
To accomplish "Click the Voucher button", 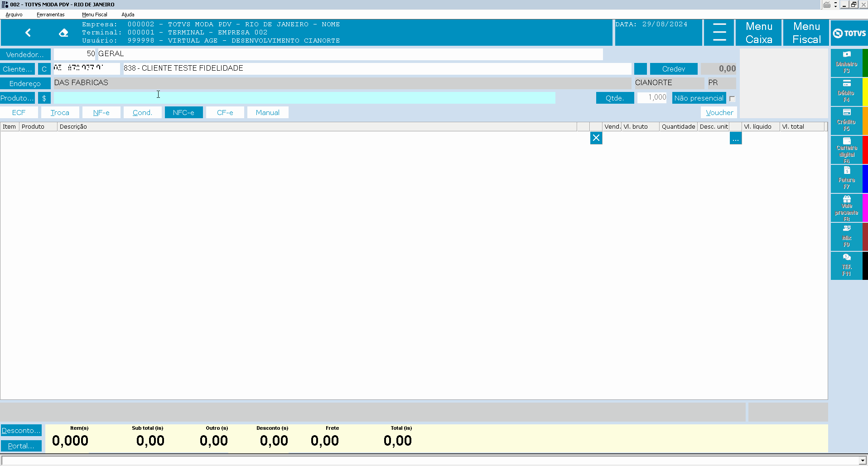I will [719, 112].
